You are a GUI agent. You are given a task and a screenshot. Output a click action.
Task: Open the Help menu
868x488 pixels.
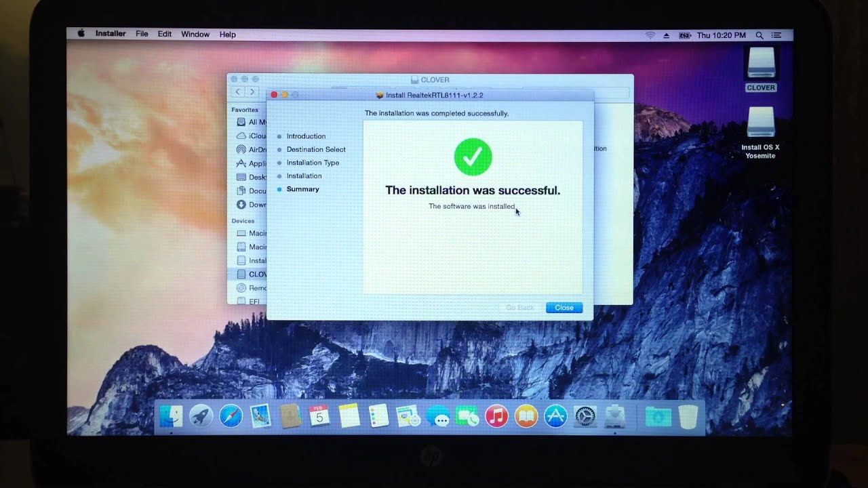click(x=228, y=35)
